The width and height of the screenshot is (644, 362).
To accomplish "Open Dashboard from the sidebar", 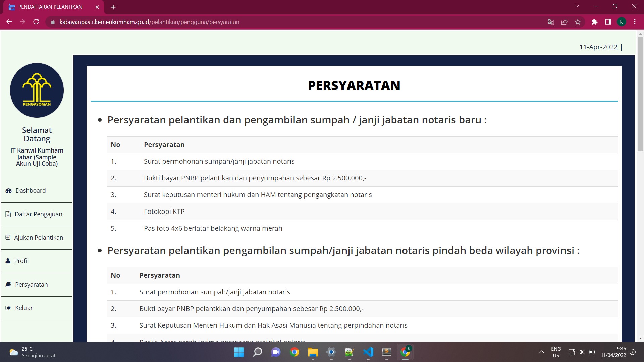I will click(30, 191).
